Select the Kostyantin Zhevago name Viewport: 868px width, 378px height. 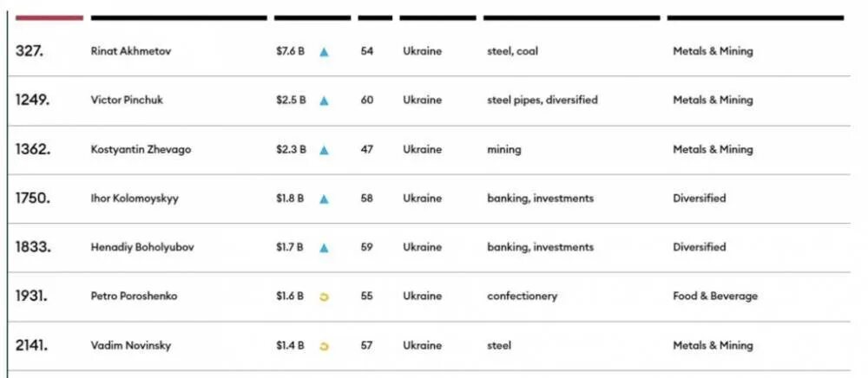(x=141, y=149)
